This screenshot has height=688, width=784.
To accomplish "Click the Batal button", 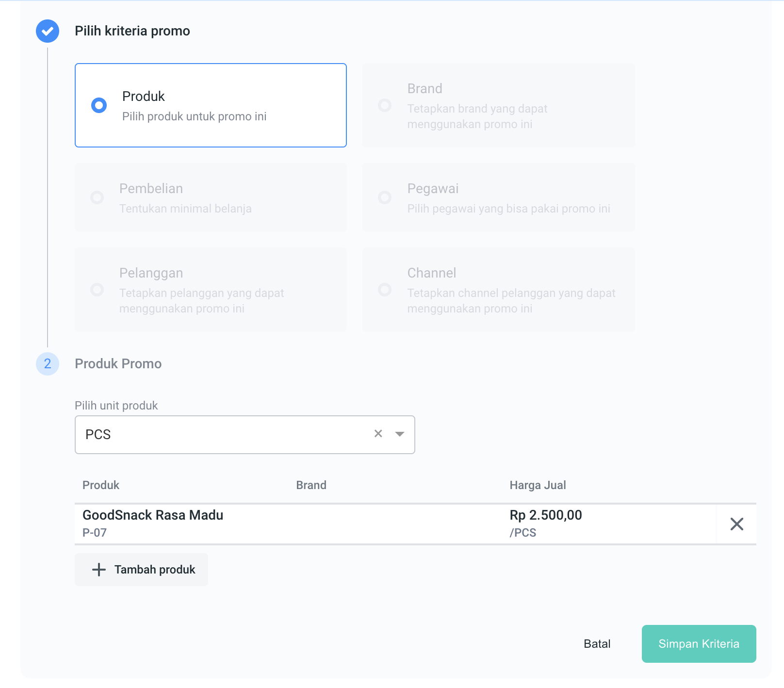I will coord(597,644).
